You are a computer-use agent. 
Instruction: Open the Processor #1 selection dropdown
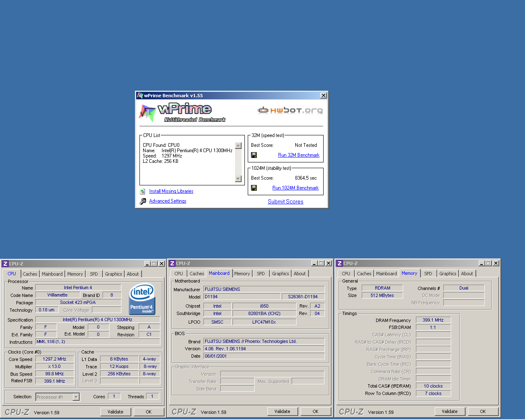pos(76,397)
